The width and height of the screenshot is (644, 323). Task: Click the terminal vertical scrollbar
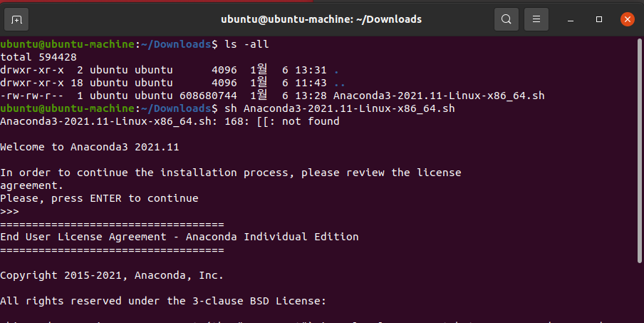coord(639,150)
